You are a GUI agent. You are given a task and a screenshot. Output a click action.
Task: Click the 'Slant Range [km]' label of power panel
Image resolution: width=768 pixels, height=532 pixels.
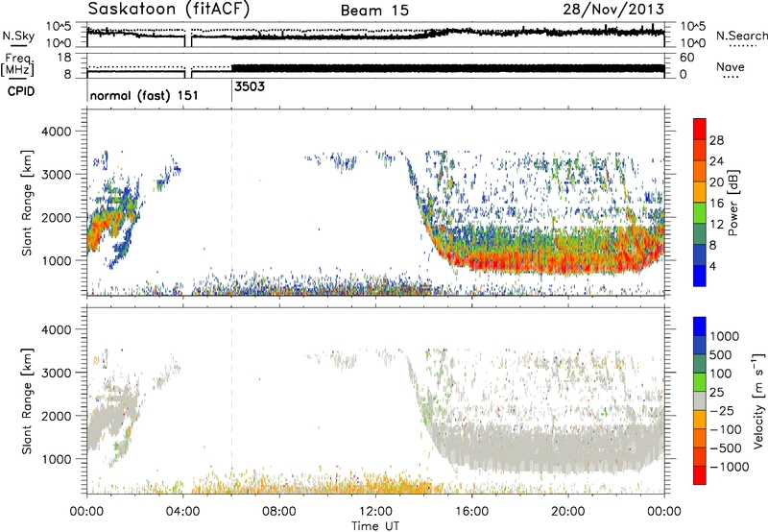coord(27,203)
